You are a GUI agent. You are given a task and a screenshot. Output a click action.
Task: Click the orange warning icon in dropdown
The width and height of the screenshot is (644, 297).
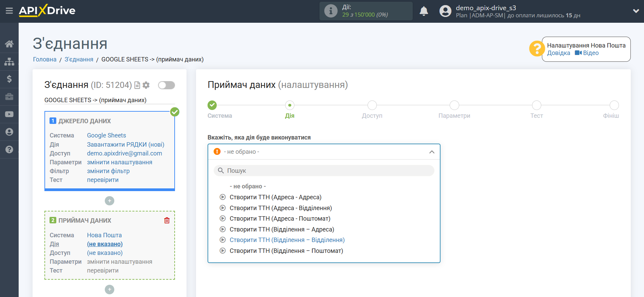coord(217,151)
